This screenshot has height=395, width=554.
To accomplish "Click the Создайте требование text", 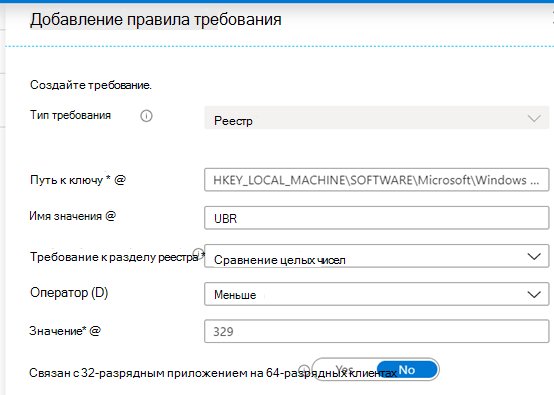I will pos(91,85).
